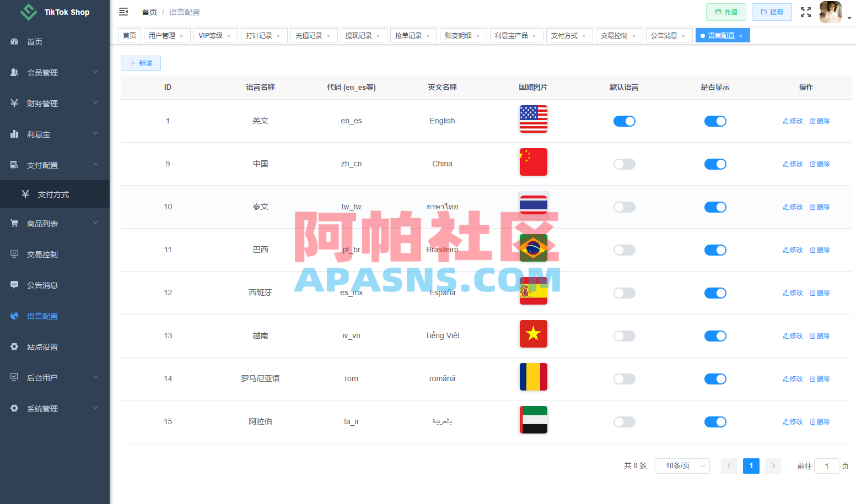Enable default language for 西班牙 row
The image size is (856, 504).
pyautogui.click(x=624, y=293)
